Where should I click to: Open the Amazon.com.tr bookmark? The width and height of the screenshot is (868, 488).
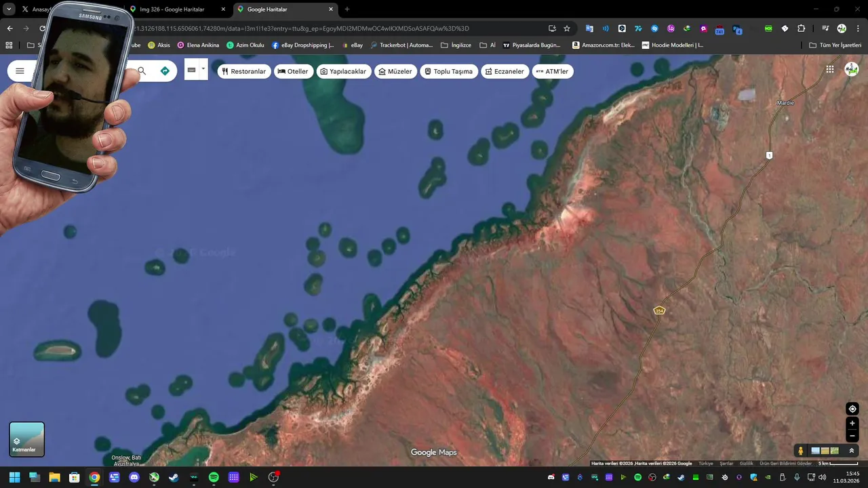pyautogui.click(x=604, y=45)
